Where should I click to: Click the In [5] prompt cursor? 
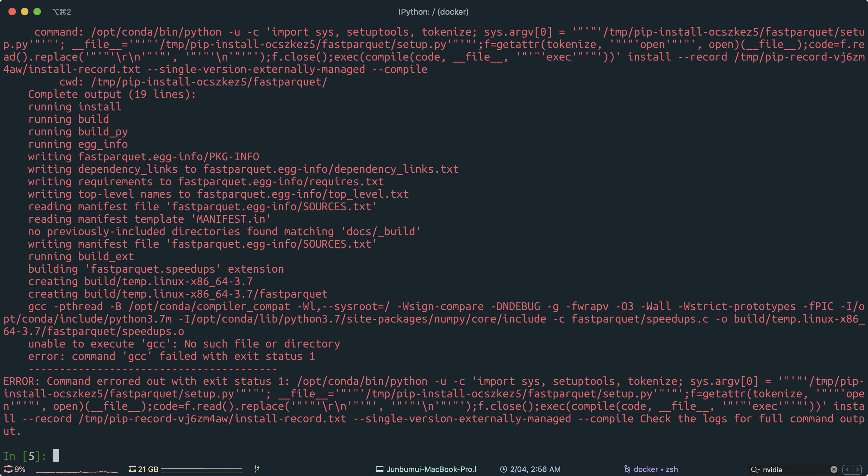(57, 455)
